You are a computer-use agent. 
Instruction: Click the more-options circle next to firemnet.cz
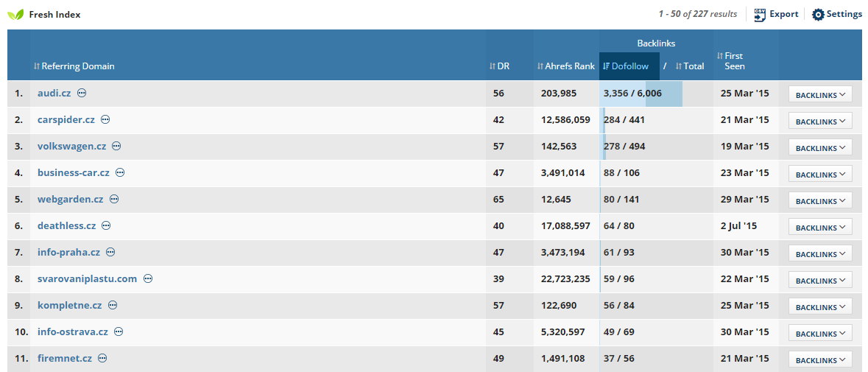point(102,359)
